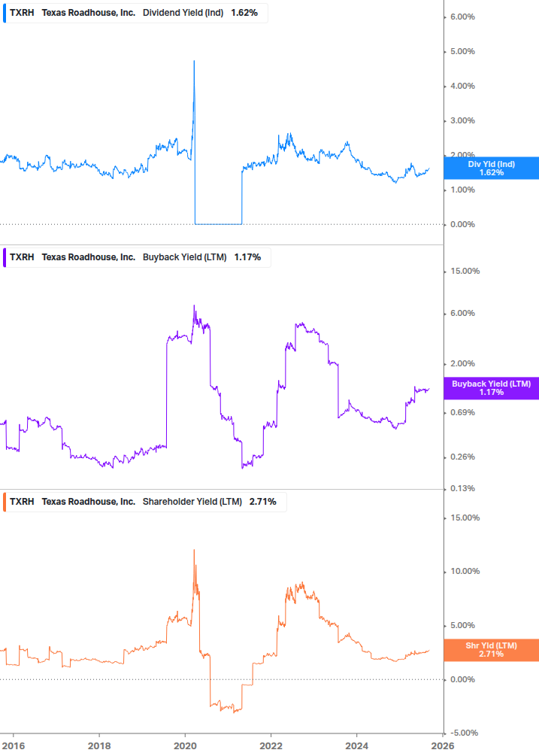539x756 pixels.
Task: Click the TXRH Buyback Yield (LTM) legend label
Action: click(x=137, y=257)
